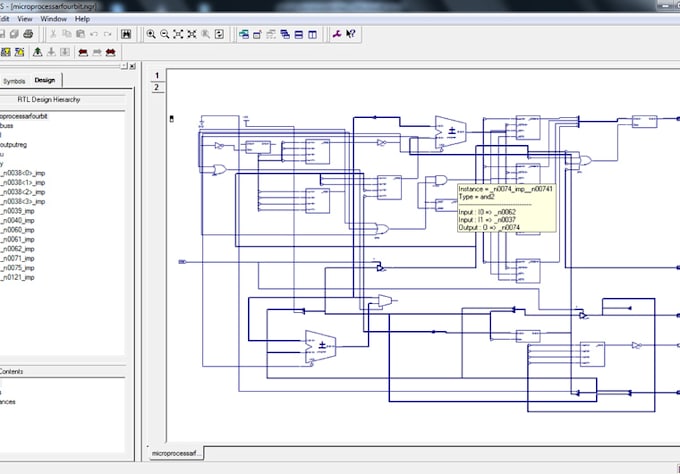The height and width of the screenshot is (474, 680).
Task: Open the purple wrench Preferences icon
Action: click(x=337, y=34)
